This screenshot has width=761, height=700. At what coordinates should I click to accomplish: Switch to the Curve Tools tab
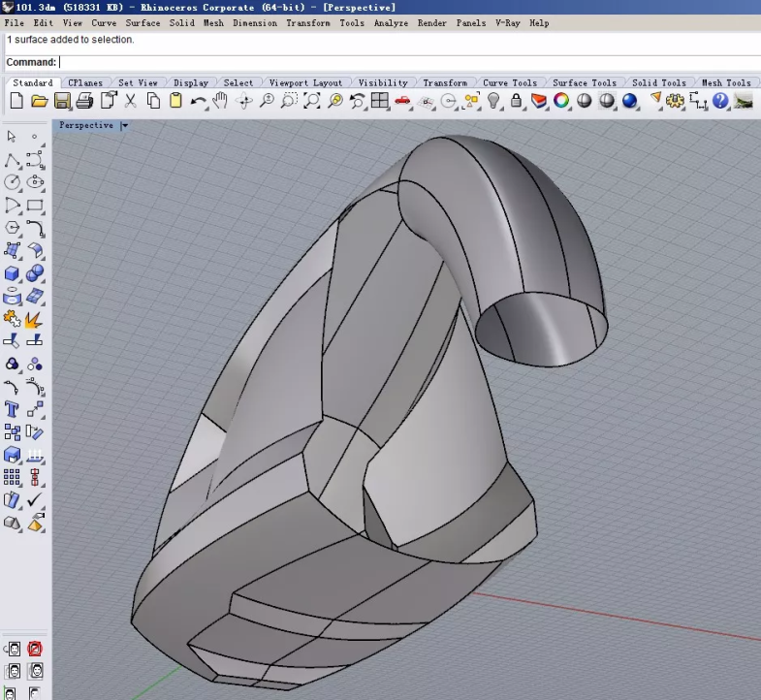(x=509, y=82)
